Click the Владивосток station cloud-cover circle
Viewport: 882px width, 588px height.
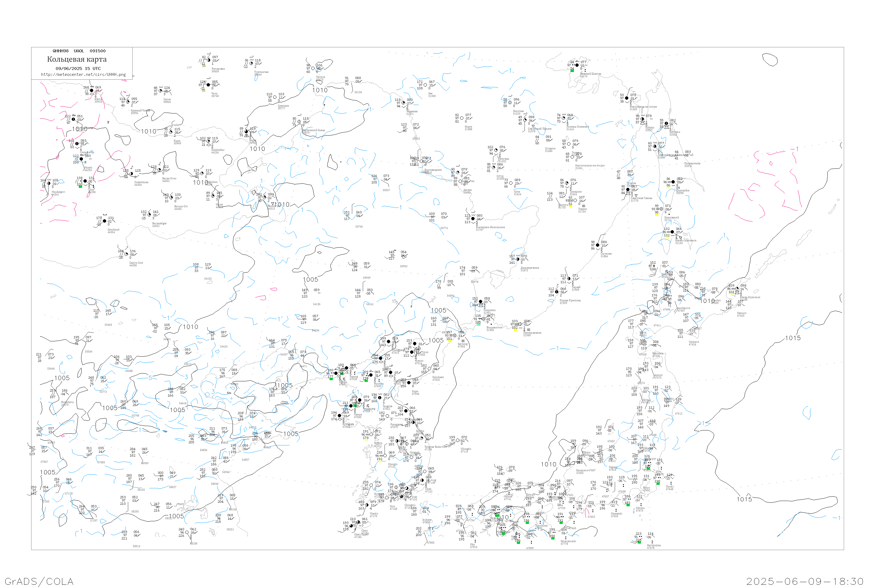483,319
